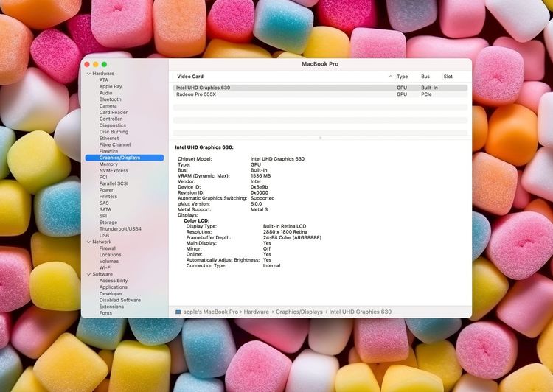Image resolution: width=553 pixels, height=392 pixels.
Task: Select Ethernet in the sidebar
Action: pos(109,139)
